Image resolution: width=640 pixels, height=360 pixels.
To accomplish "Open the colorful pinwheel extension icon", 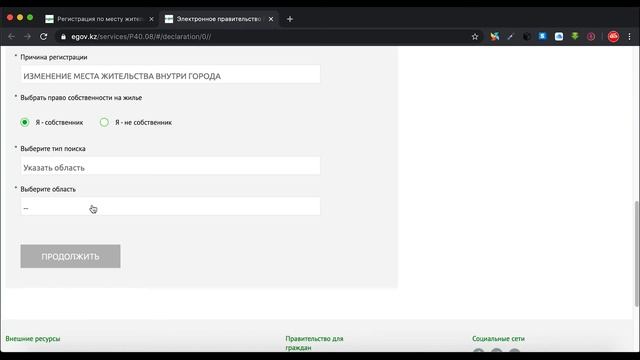I will [495, 36].
